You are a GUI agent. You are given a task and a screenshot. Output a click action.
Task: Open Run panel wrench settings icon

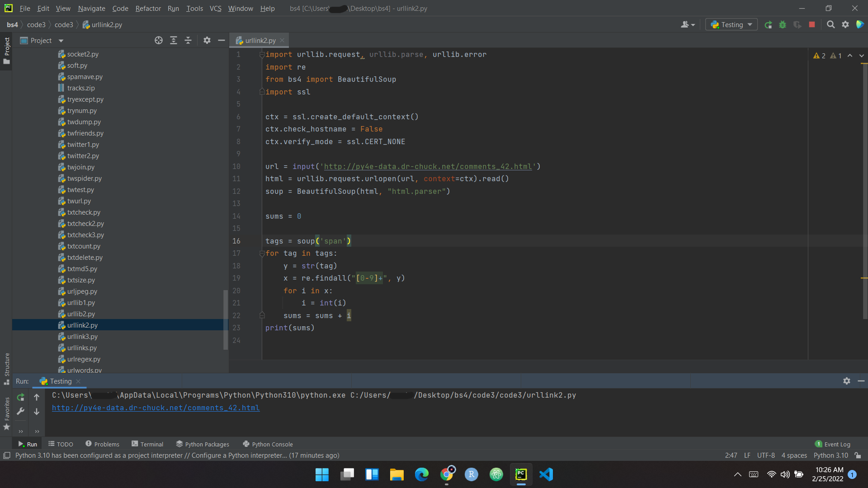[20, 411]
